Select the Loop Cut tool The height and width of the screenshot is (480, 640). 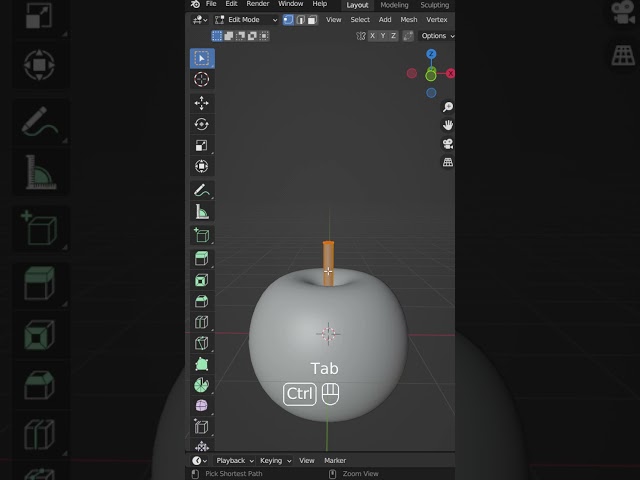pyautogui.click(x=202, y=322)
